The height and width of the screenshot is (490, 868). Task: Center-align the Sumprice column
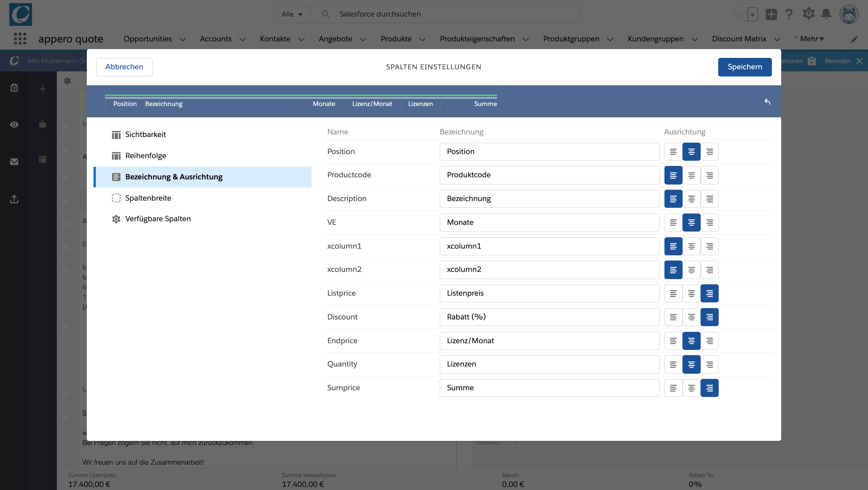click(x=691, y=388)
